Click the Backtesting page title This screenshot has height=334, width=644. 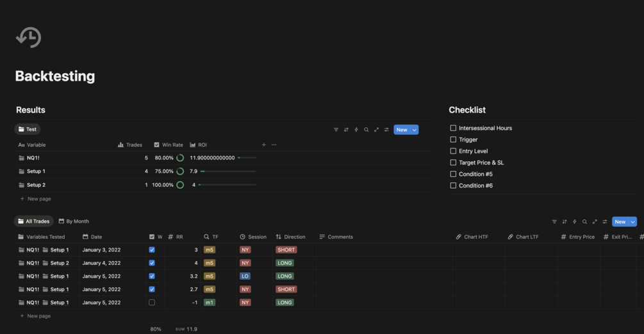[55, 76]
